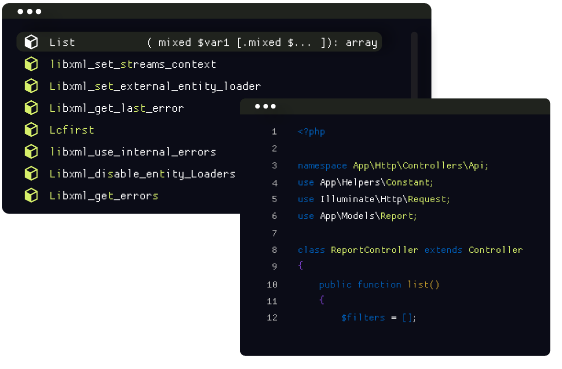Image resolution: width=562 pixels, height=369 pixels.
Task: Click the list() function name
Action: tap(424, 284)
